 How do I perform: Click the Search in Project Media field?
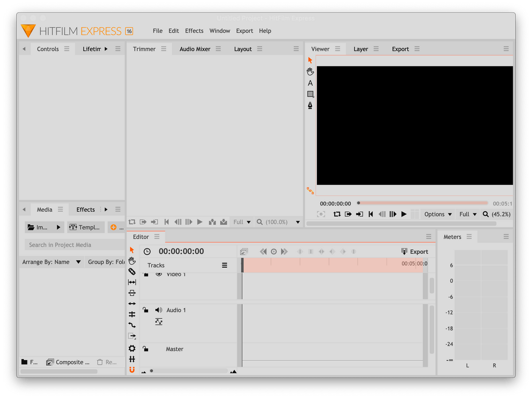[x=75, y=245]
